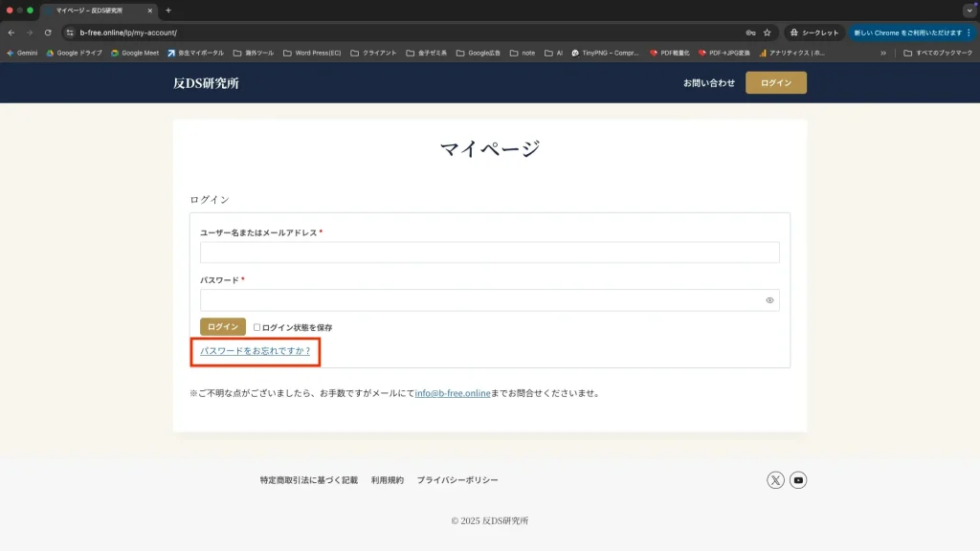Viewport: 980px width, 551px height.
Task: Open a new tab with plus icon
Action: [168, 11]
